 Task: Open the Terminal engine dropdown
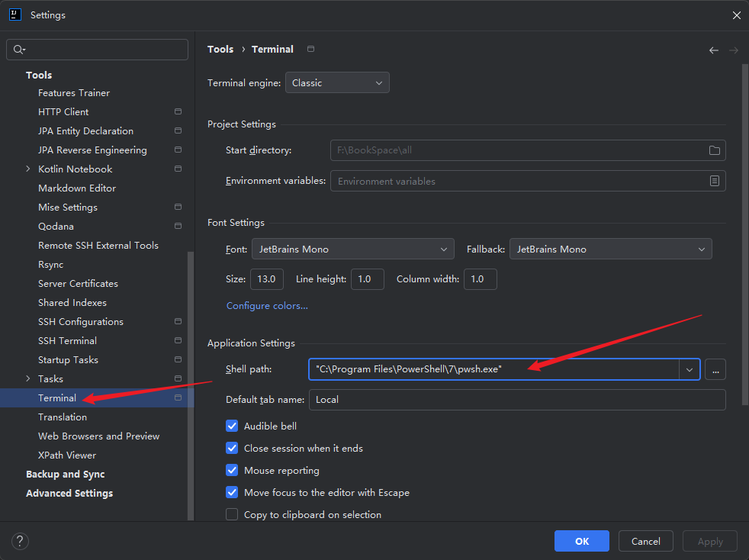point(337,82)
